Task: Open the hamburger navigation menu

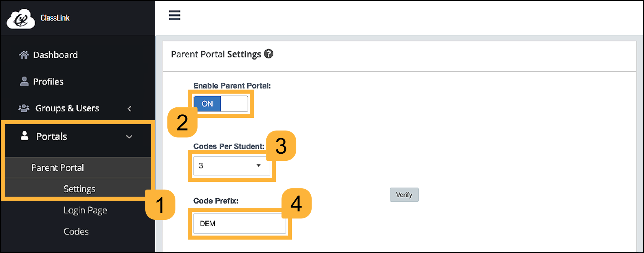Action: point(174,15)
